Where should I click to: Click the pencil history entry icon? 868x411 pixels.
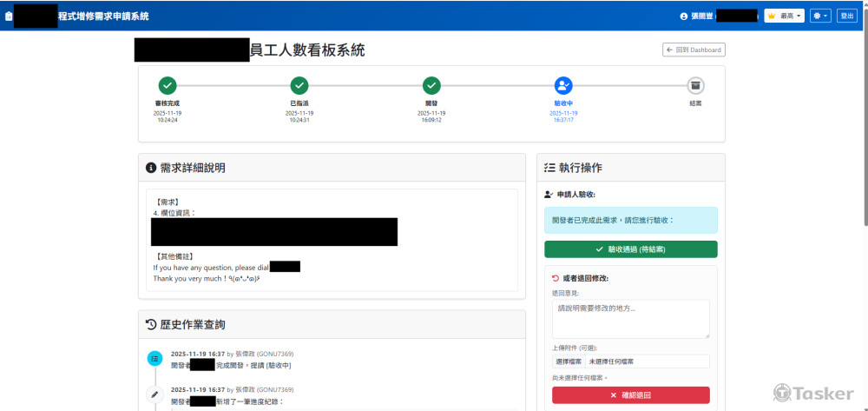(155, 394)
